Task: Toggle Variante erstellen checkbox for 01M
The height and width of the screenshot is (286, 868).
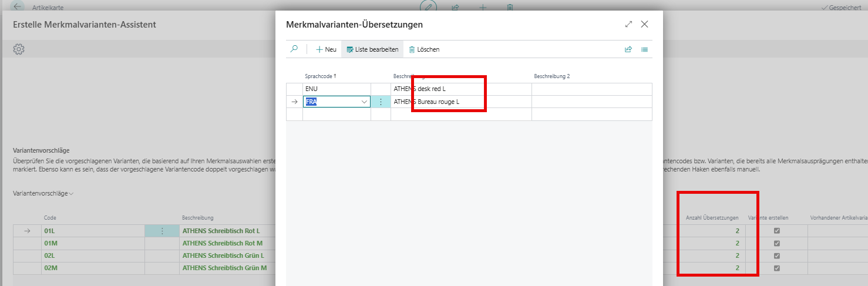Action: pyautogui.click(x=777, y=243)
